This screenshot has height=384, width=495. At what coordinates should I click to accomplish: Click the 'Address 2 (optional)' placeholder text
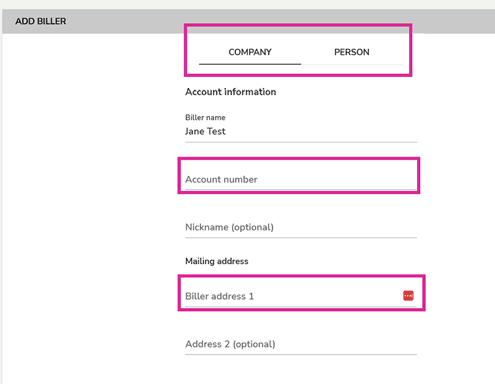[x=230, y=344]
